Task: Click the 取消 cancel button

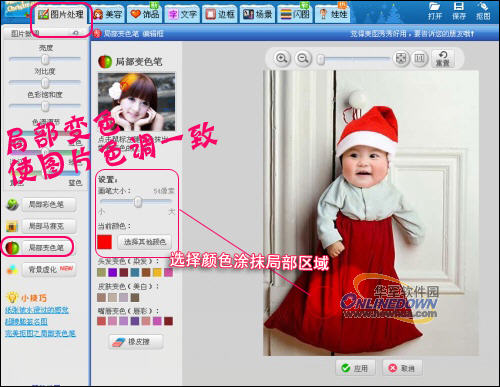Action: pos(402,368)
